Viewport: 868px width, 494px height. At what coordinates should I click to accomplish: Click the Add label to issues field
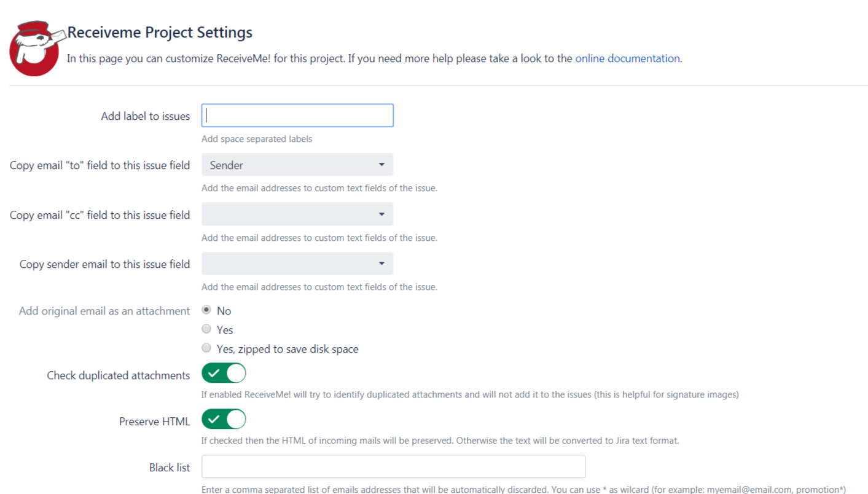[297, 116]
